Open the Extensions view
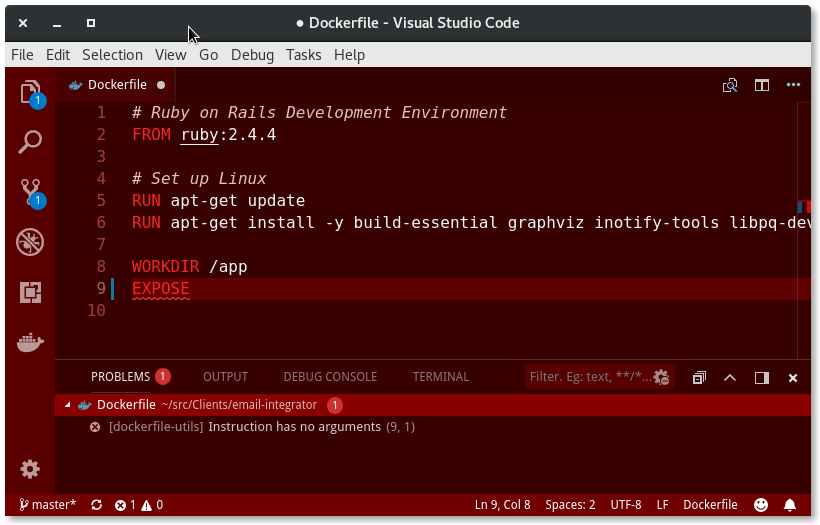 coord(30,292)
